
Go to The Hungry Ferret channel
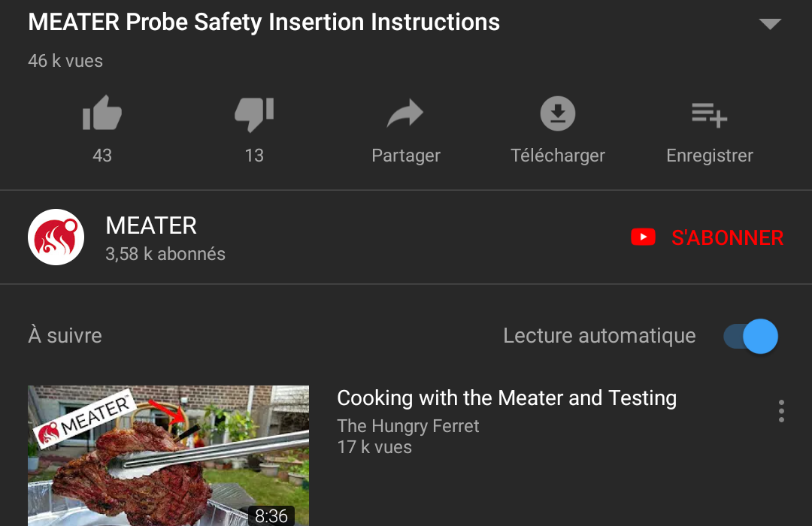tap(408, 426)
